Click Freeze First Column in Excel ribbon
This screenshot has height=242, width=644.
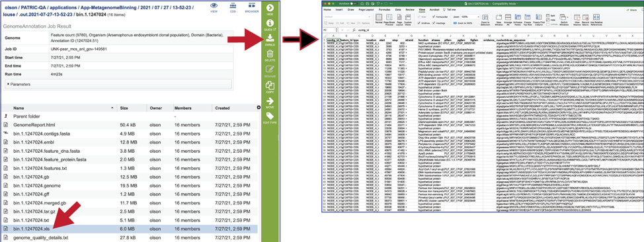tap(538, 20)
